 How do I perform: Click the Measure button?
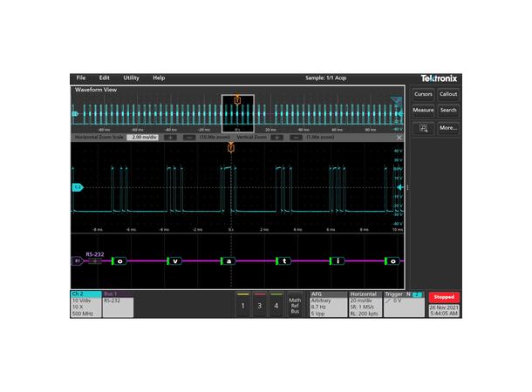click(423, 110)
